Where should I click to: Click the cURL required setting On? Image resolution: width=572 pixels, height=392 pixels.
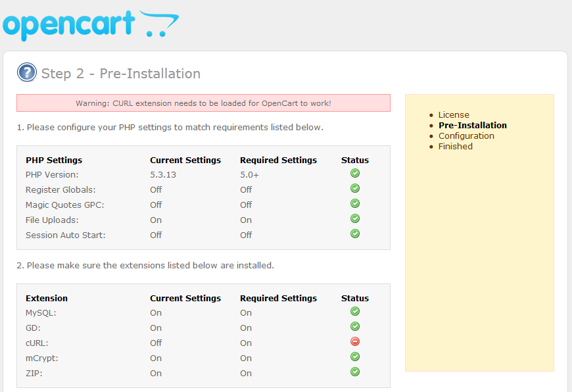(246, 343)
